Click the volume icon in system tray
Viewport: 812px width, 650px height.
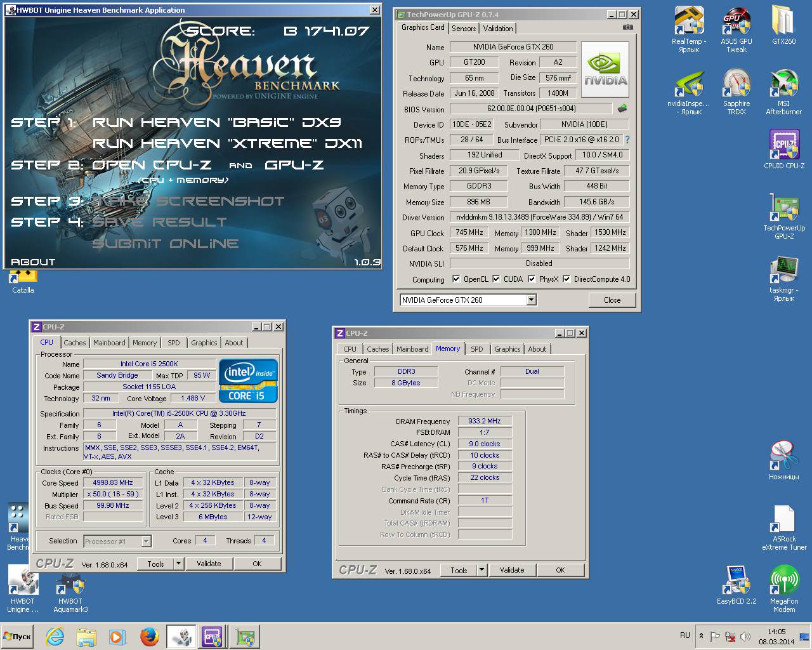pyautogui.click(x=745, y=636)
